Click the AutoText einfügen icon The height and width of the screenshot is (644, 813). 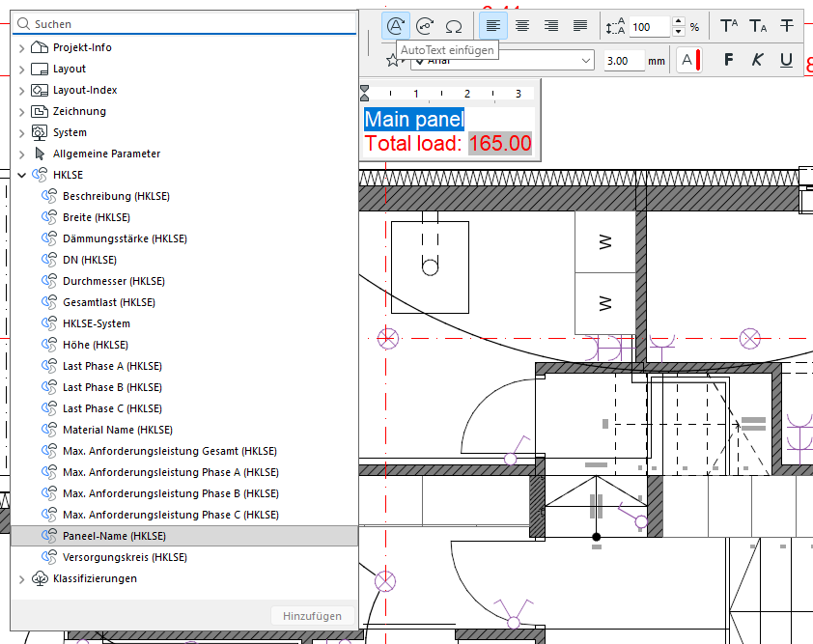(x=396, y=26)
